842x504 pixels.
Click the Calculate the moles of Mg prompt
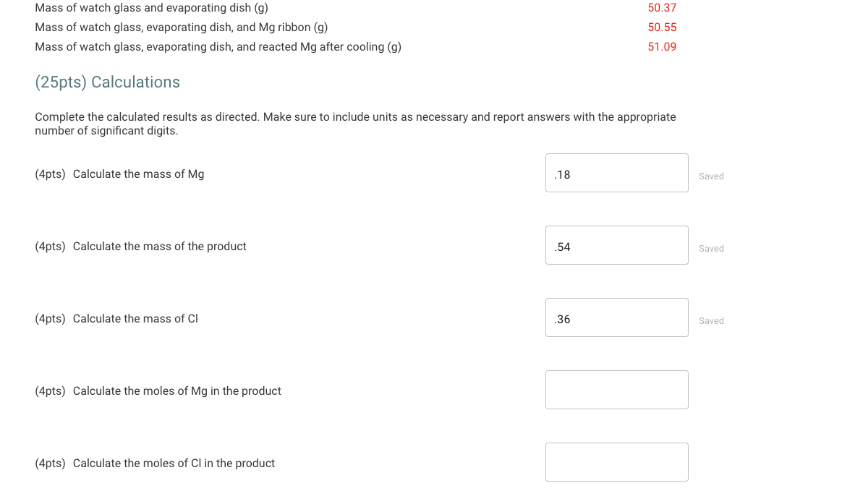[177, 390]
